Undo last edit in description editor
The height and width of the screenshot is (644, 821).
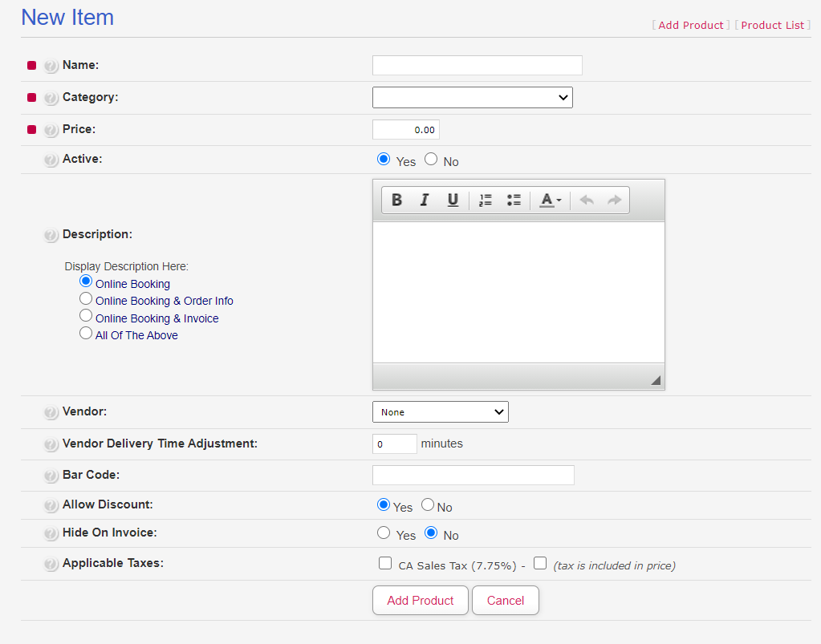tap(587, 200)
